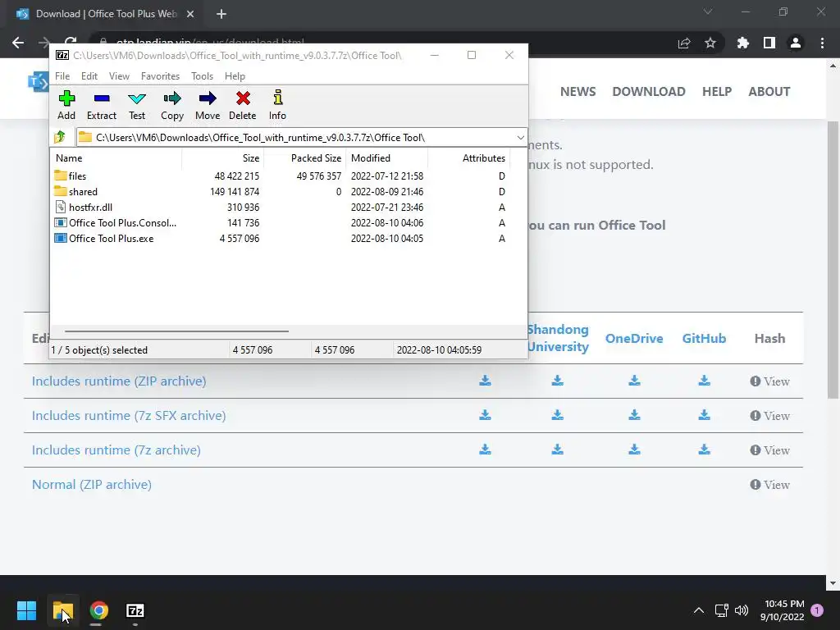Viewport: 840px width, 630px height.
Task: Download 7z SFX archive from GitHub
Action: point(704,415)
